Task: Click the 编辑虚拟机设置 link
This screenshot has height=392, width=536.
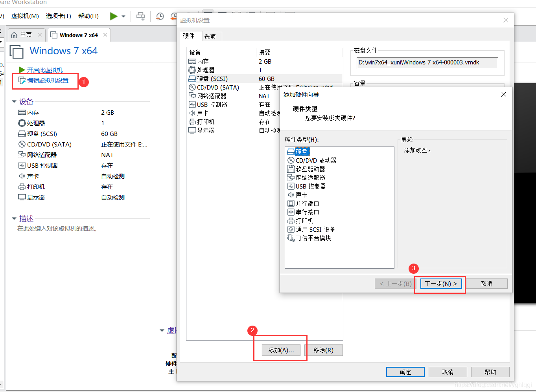Action: click(48, 80)
